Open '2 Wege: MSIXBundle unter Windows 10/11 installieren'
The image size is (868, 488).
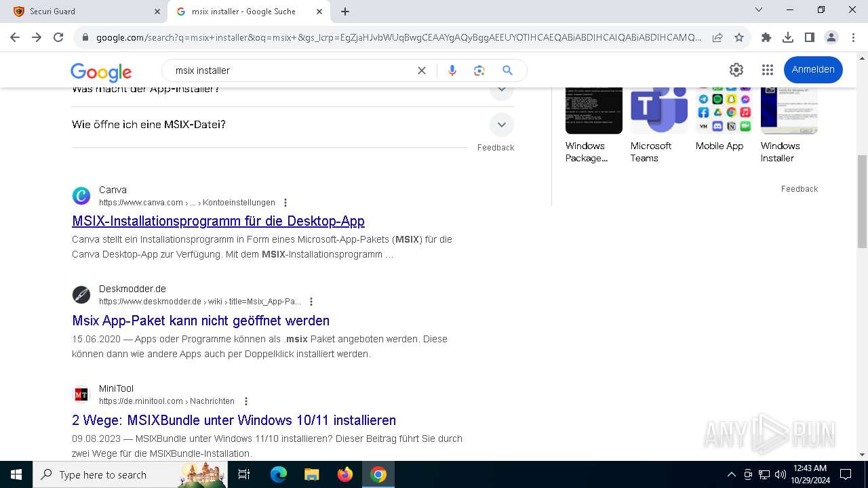tap(234, 420)
